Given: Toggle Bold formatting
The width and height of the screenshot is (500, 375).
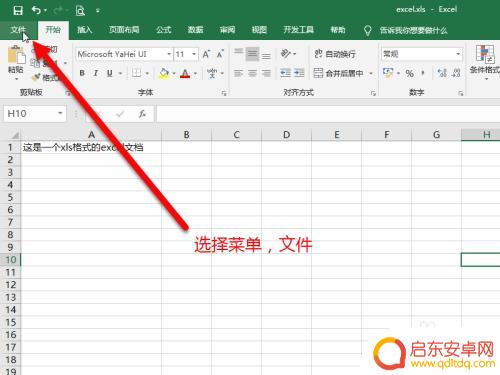Looking at the screenshot, I should click(x=82, y=73).
